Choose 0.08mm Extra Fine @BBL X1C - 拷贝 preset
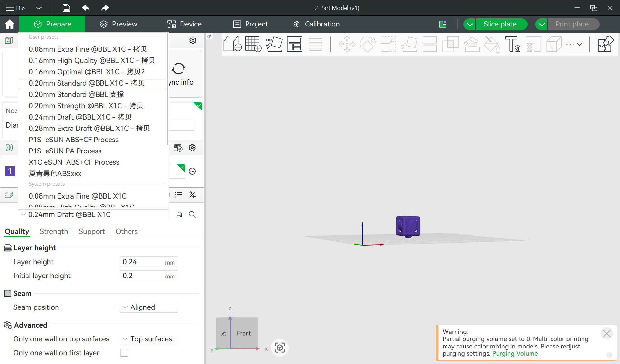The height and width of the screenshot is (364, 620). click(x=93, y=49)
